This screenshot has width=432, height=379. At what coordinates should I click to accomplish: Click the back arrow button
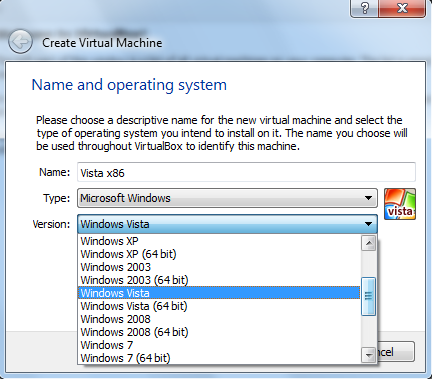click(20, 42)
